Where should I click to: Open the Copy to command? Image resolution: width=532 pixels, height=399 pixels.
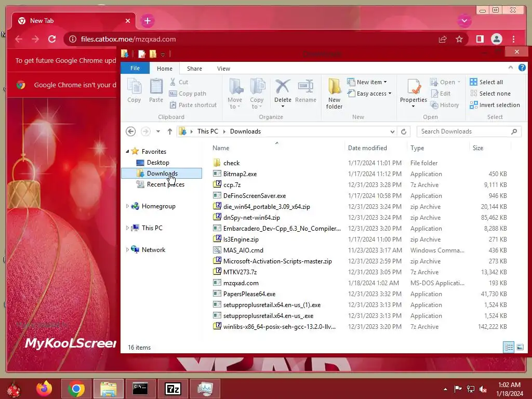click(x=257, y=94)
